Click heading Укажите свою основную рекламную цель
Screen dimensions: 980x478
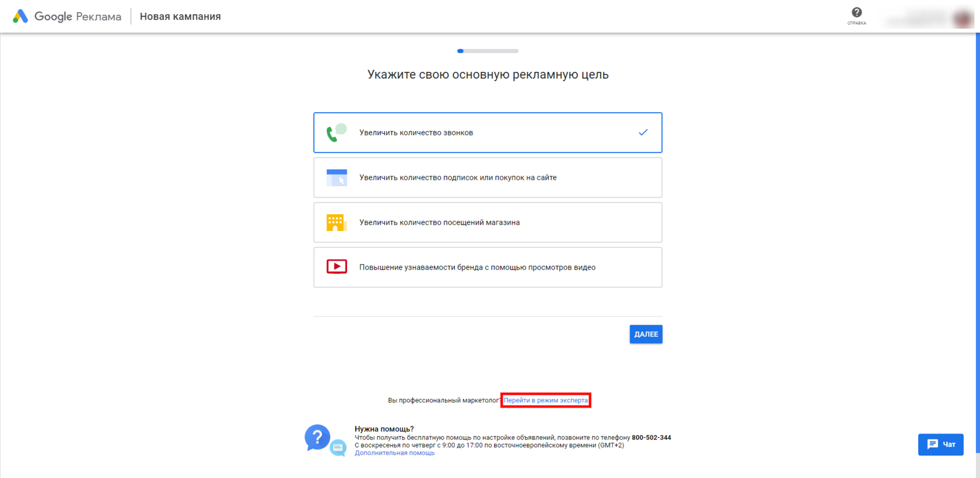(x=488, y=74)
